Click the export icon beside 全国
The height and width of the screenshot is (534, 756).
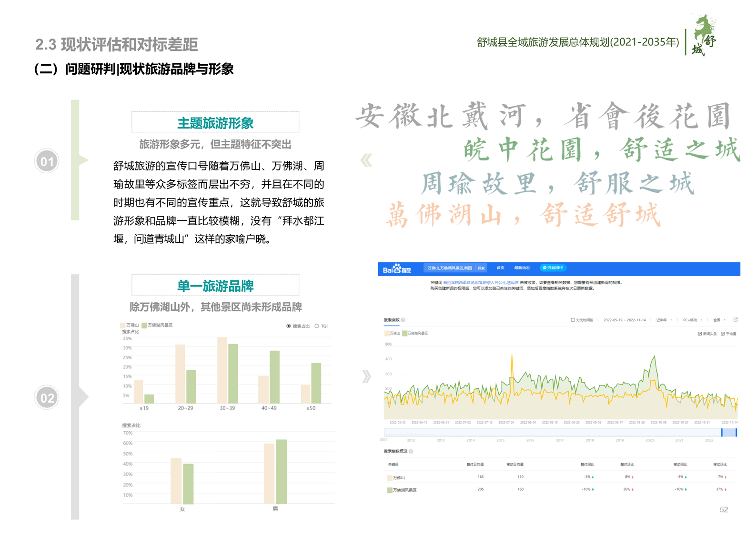coord(736,320)
